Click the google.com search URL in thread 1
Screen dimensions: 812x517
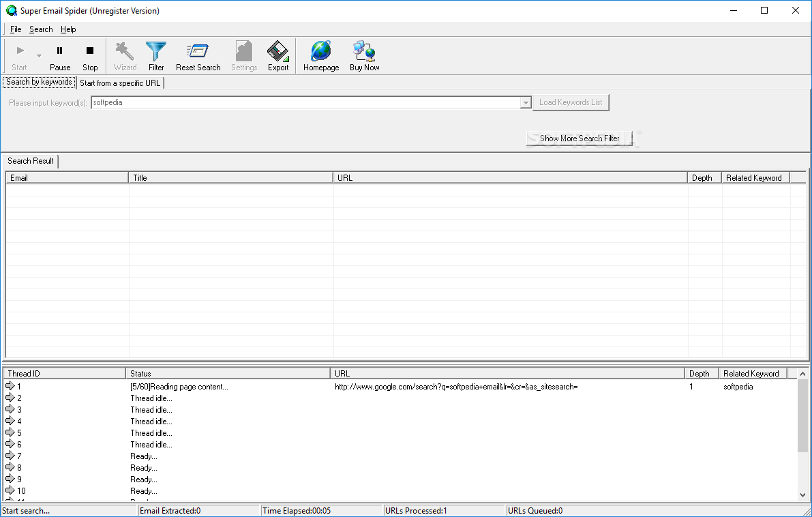[x=456, y=387]
